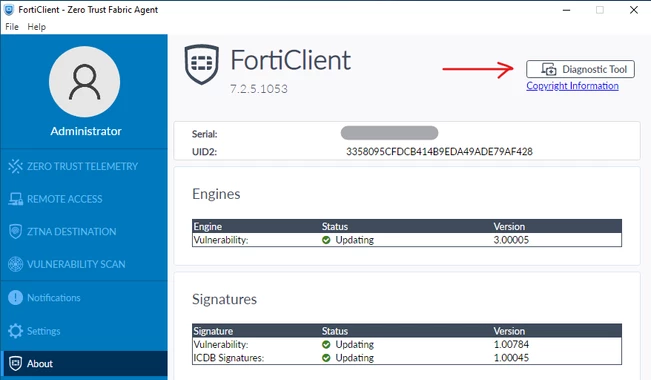The height and width of the screenshot is (380, 651).
Task: Click the version number 7.2.5.1053
Action: coord(259,89)
